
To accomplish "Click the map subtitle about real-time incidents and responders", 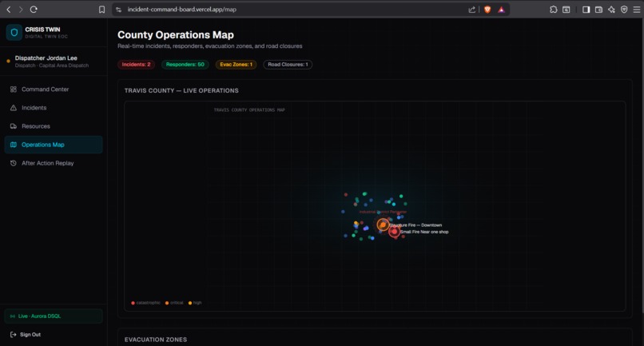I will pos(210,46).
